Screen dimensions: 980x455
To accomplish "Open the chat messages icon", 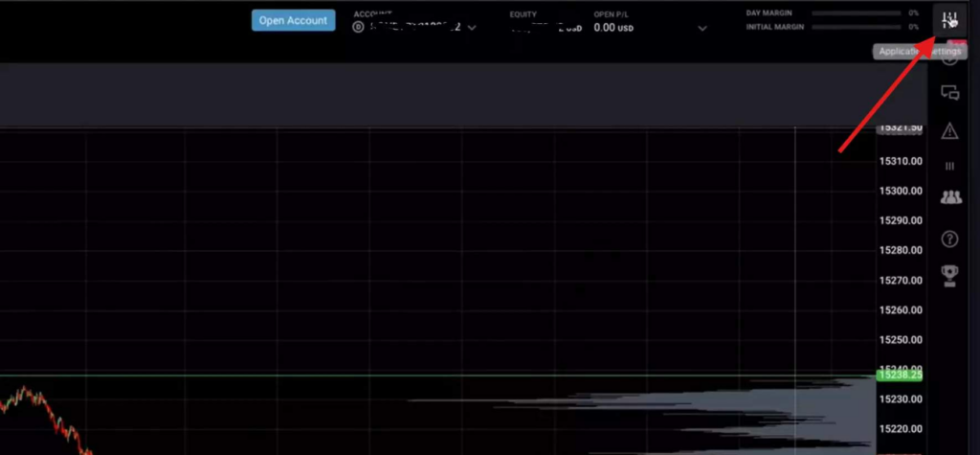I will pos(949,93).
